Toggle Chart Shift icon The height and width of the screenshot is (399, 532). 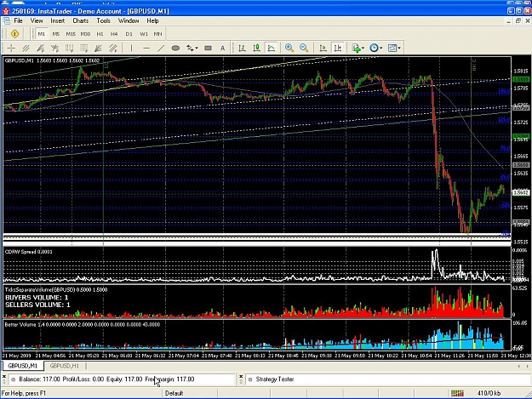[338, 48]
